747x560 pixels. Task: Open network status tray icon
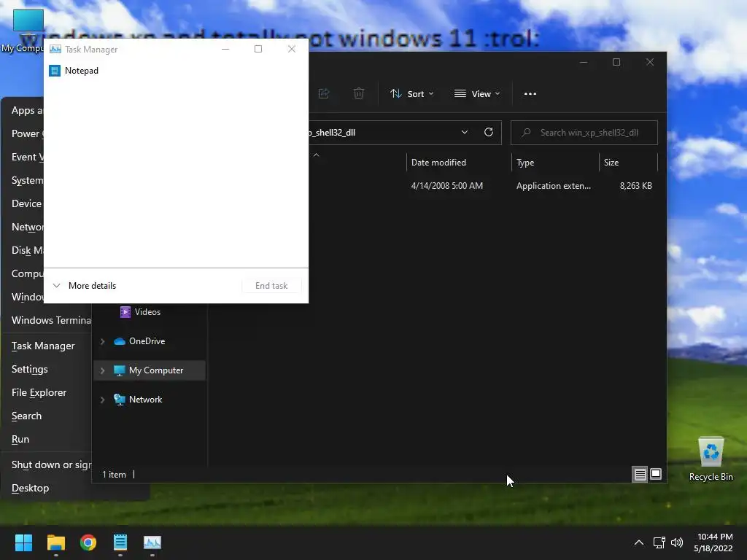pyautogui.click(x=659, y=542)
